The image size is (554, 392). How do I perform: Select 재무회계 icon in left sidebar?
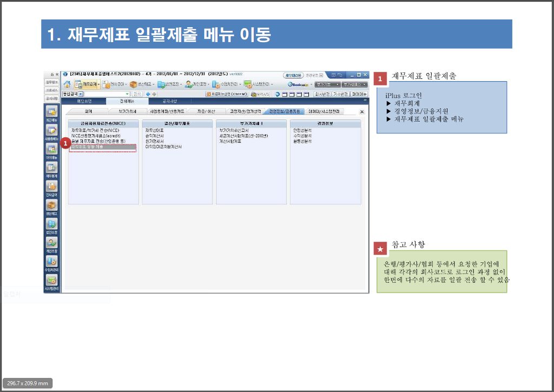tap(51, 169)
